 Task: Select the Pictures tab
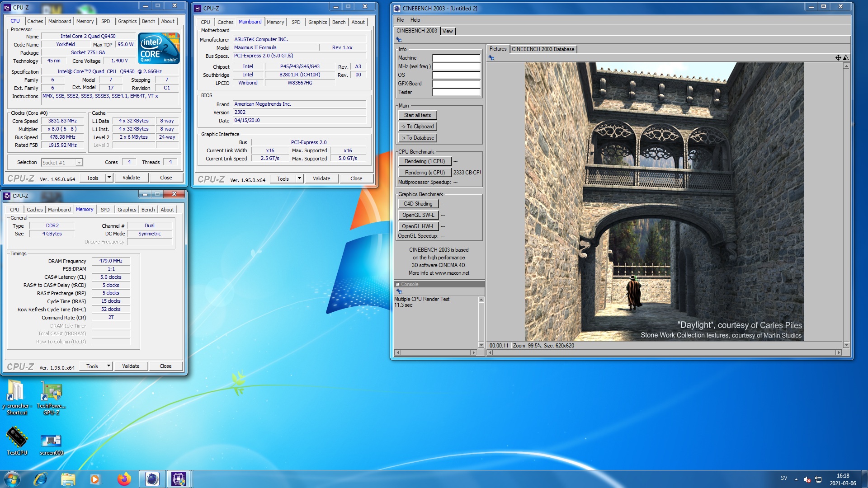498,49
